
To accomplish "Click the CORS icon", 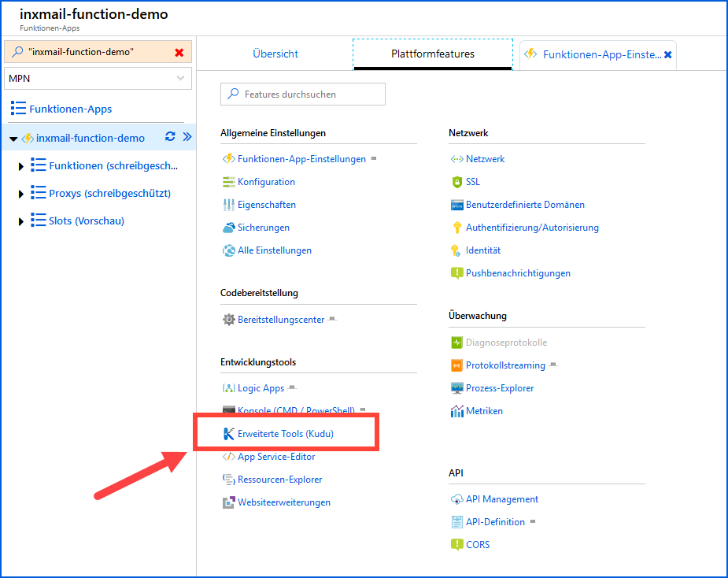I will [456, 545].
